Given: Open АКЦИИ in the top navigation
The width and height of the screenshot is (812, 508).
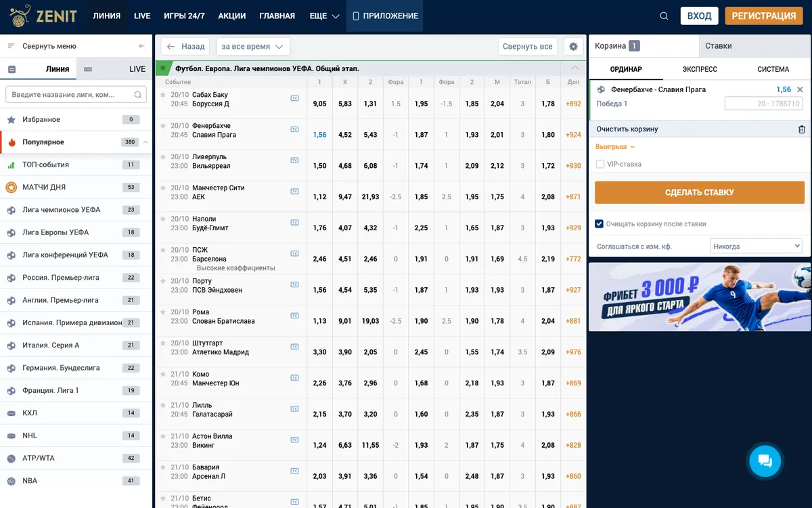Looking at the screenshot, I should coord(232,16).
